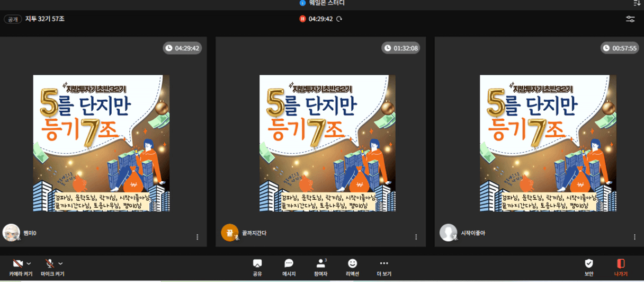Image resolution: width=644 pixels, height=282 pixels.
Task: Select the 끝까지간다 participant video thumbnail
Action: tap(327, 143)
